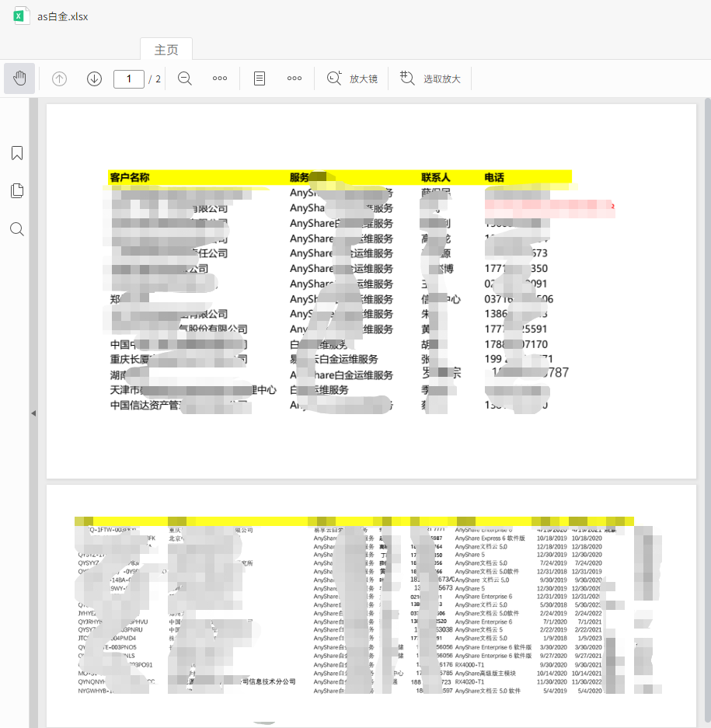Click the vertical scrollbar on right
The image size is (711, 728).
tap(708, 413)
